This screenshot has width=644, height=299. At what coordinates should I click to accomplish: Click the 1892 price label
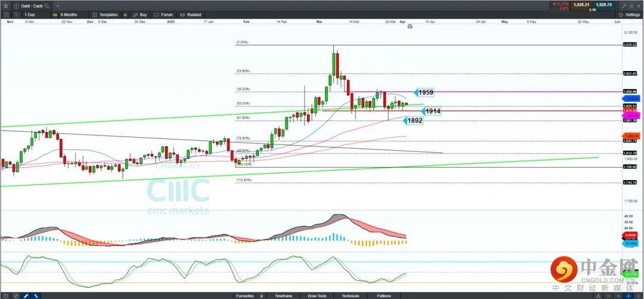tap(413, 121)
